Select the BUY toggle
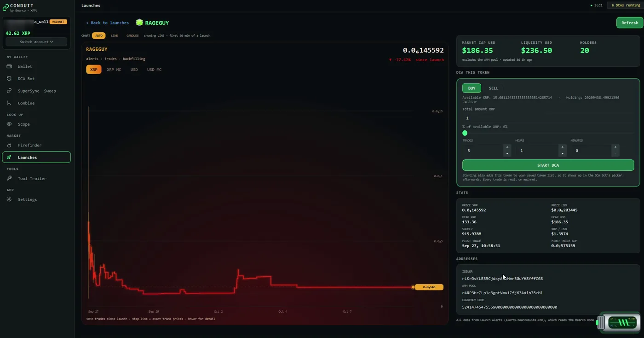Viewport: 644px width, 338px height. point(471,88)
